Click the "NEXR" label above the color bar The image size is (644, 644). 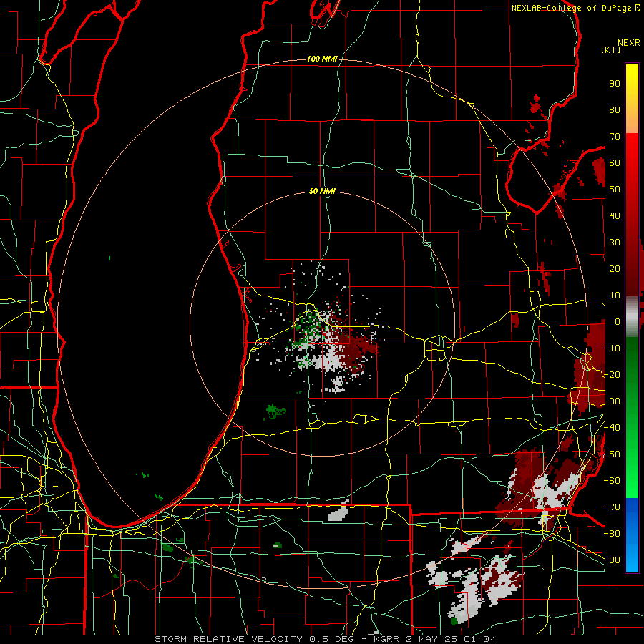pos(629,43)
